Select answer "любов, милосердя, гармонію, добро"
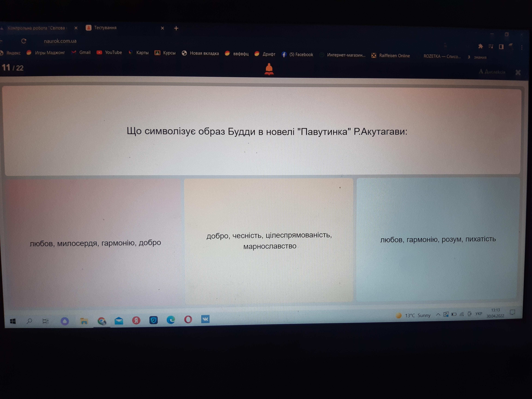Viewport: 532px width, 399px height. 95,243
